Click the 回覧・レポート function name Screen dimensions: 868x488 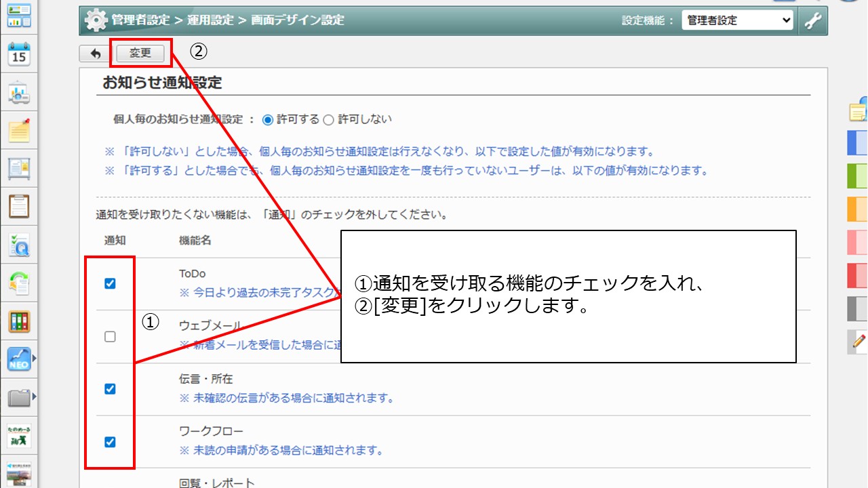coord(217,483)
